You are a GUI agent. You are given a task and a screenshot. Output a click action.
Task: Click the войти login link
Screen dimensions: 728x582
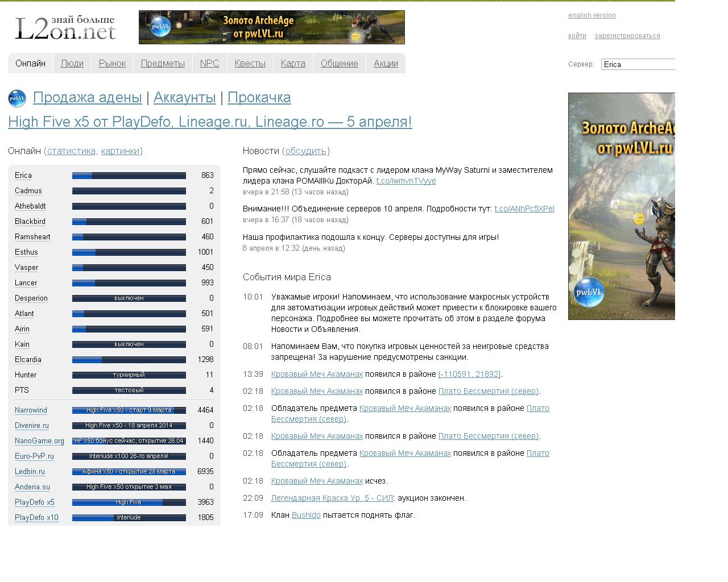[577, 36]
